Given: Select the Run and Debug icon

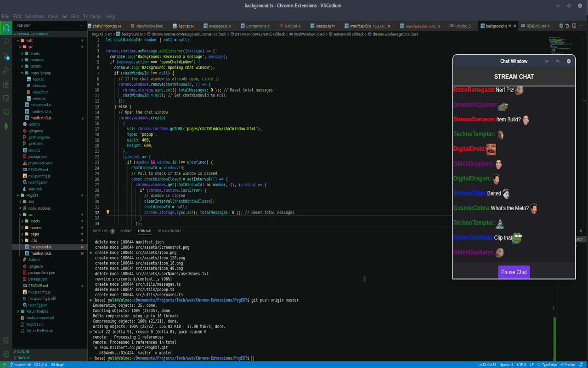Looking at the screenshot, I should click(6, 70).
